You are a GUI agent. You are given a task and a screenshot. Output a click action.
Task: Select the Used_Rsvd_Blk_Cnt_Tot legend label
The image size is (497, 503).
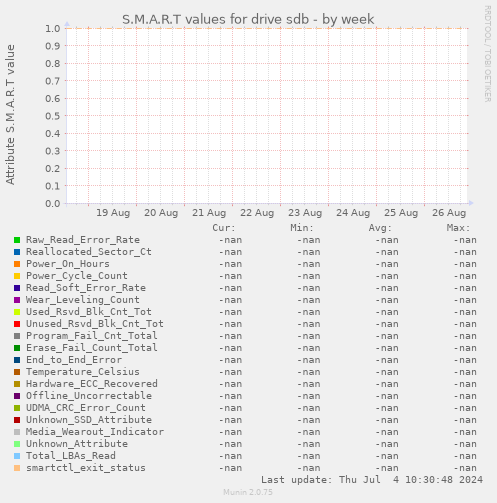[89, 312]
